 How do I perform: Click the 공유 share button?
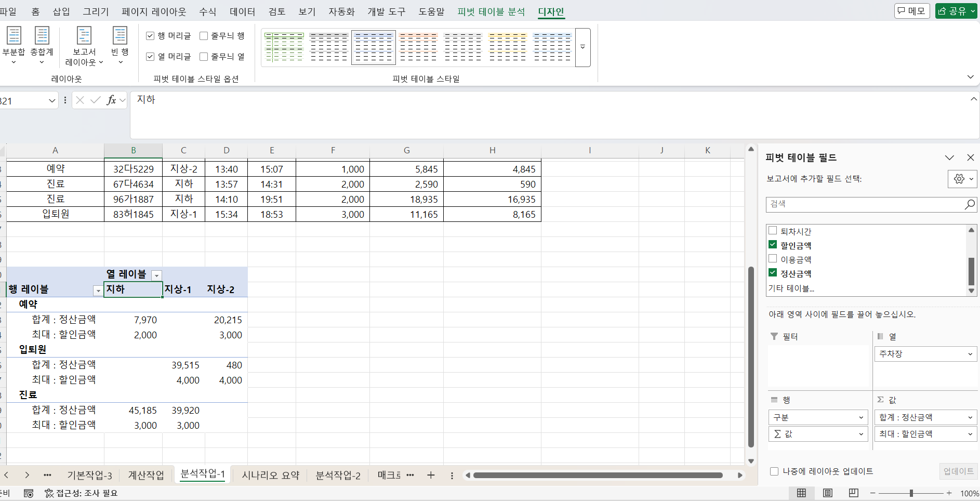point(956,11)
